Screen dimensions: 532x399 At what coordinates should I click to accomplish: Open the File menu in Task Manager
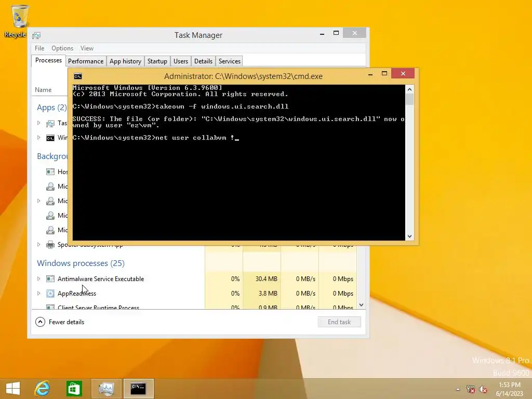click(39, 48)
